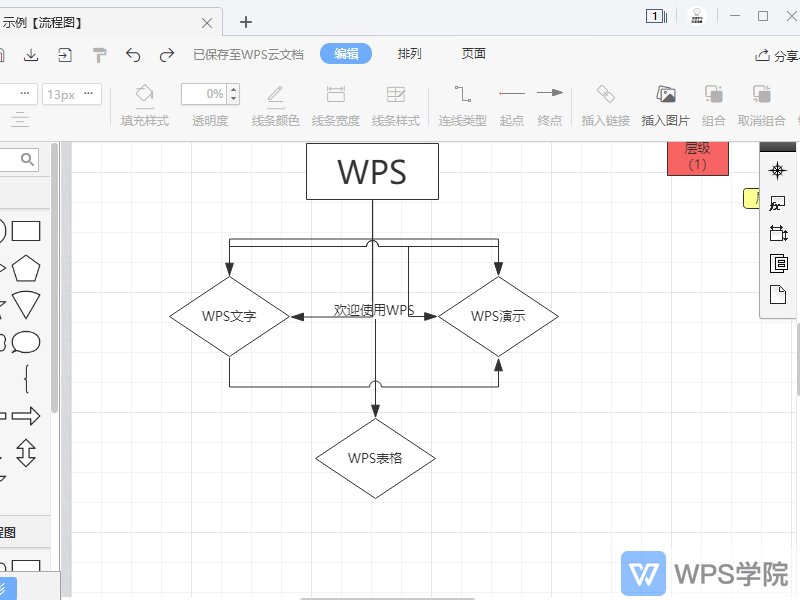Screen dimensions: 800x600
Task: Click the 取消组合 ungroup icon
Action: pyautogui.click(x=762, y=94)
